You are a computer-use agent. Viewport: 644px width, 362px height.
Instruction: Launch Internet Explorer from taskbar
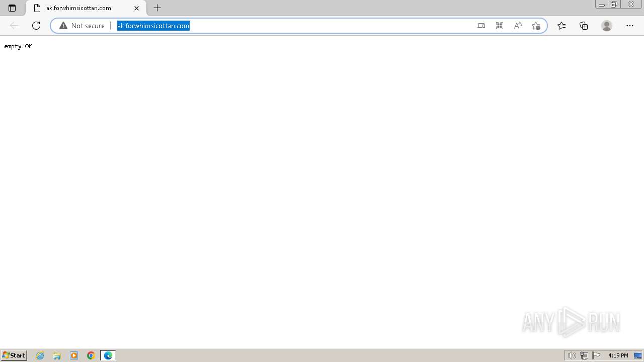coord(40,355)
